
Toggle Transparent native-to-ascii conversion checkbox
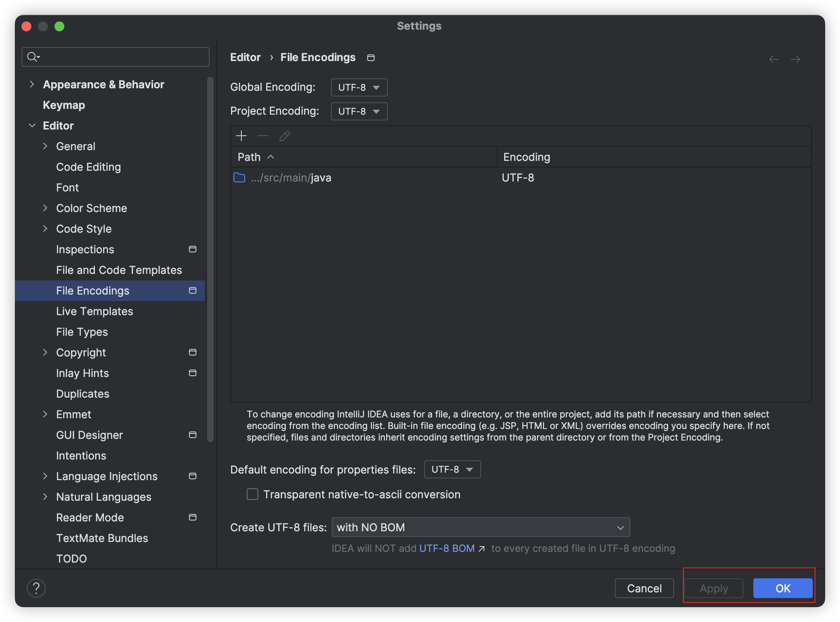coord(252,494)
